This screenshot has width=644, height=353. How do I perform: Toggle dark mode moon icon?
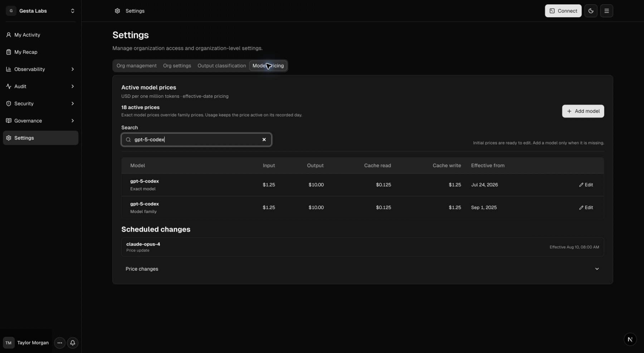point(591,11)
